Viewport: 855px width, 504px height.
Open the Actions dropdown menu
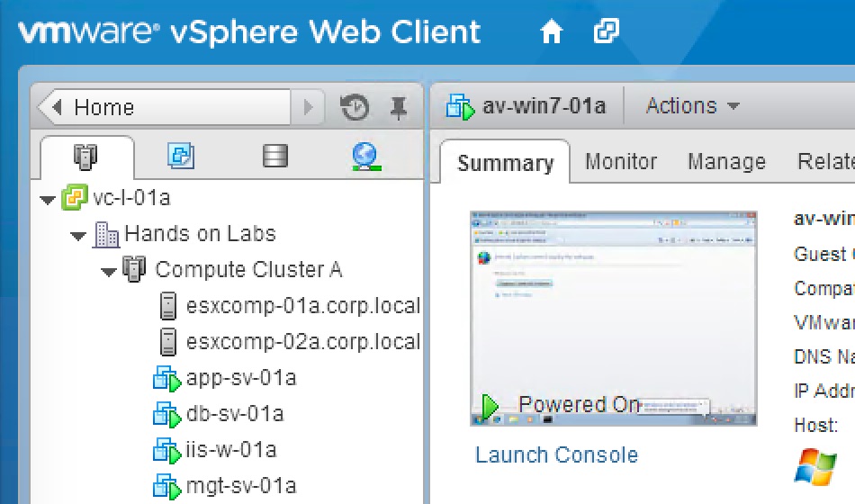692,106
